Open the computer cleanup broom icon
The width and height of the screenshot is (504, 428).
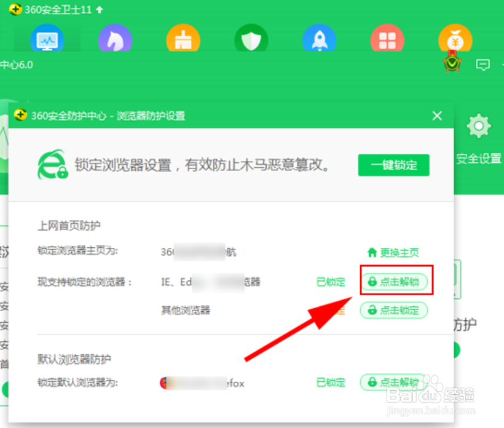(183, 39)
